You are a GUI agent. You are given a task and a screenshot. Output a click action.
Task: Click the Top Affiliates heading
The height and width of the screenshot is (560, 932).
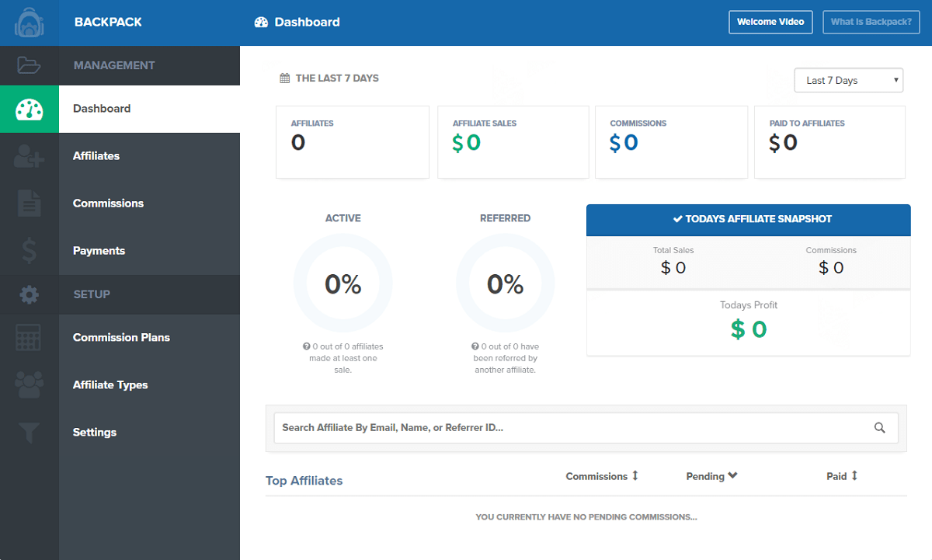[x=304, y=481]
